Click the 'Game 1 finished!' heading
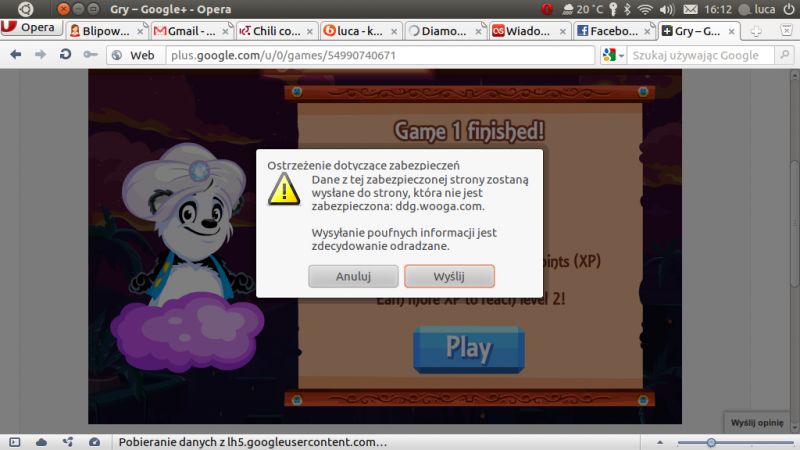Viewport: 800px width, 450px height. pyautogui.click(x=469, y=131)
